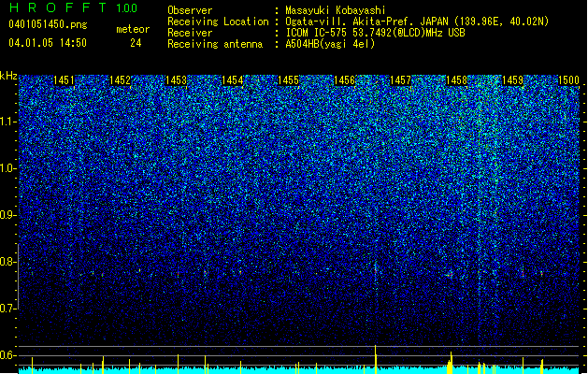Click the red meteor echo near 1458
The height and width of the screenshot is (374, 588).
click(x=450, y=275)
